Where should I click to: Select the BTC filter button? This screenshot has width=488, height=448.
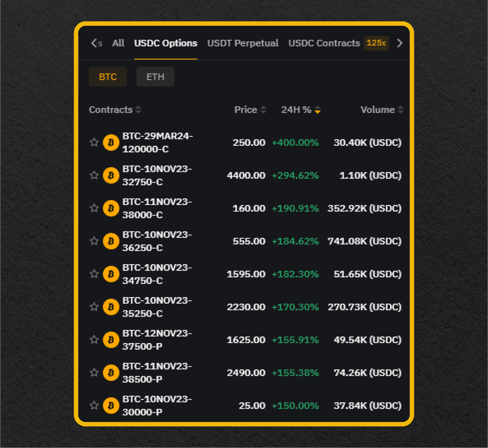point(108,77)
